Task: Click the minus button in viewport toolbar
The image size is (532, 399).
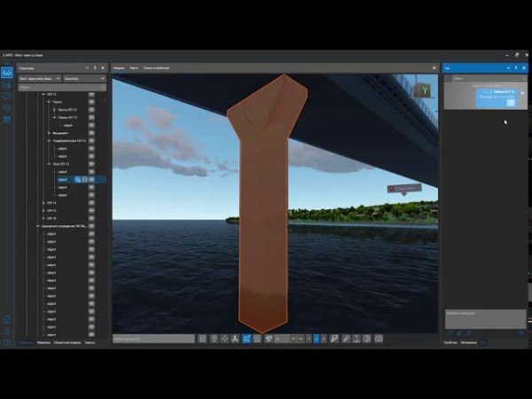Action: coord(301,339)
